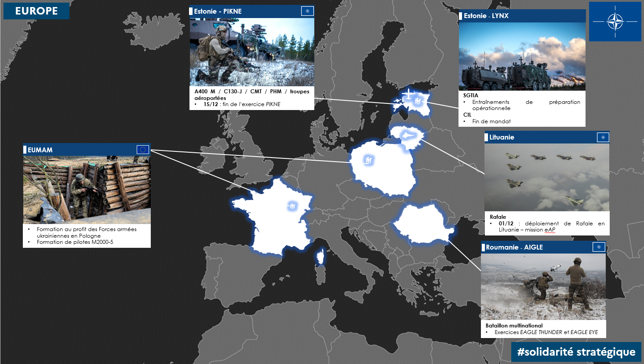
Task: Click the NATO flag in Estonie - PIKNE header
Action: click(307, 11)
